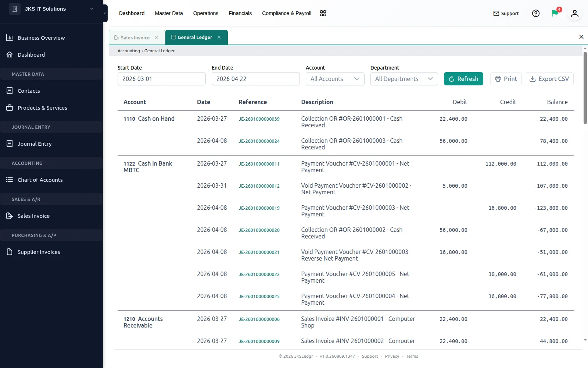
Task: Click the 1210 Accounts Receivable account
Action: click(143, 322)
